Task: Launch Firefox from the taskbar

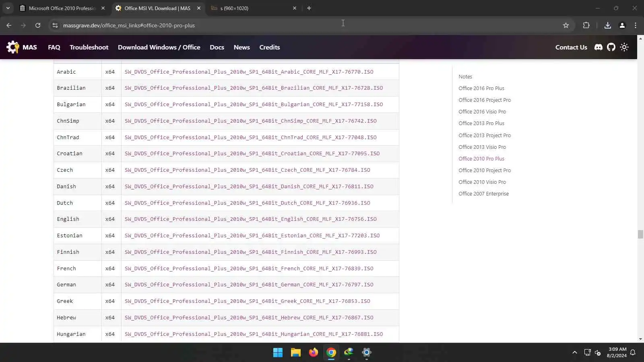Action: tap(314, 352)
